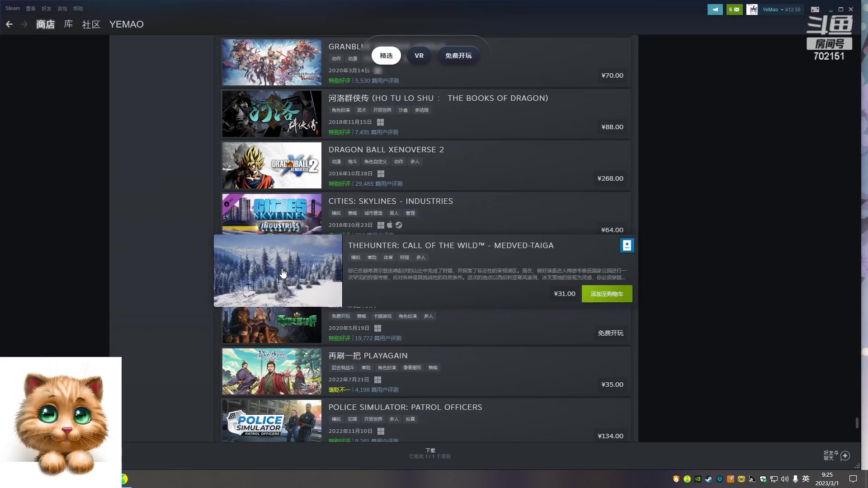Click the PlayAgain thumbnail
The image size is (868, 488).
[272, 371]
